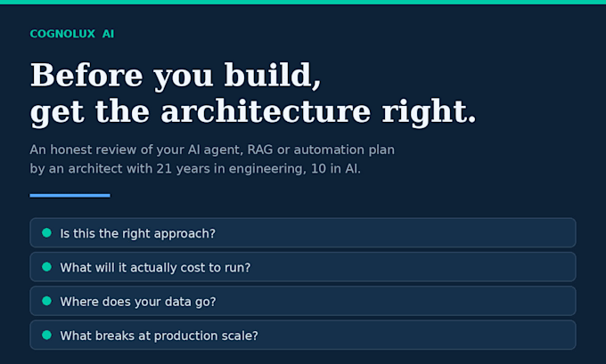The height and width of the screenshot is (364, 606).
Task: Choose the "What breaks at production scale?" text
Action: (x=159, y=336)
